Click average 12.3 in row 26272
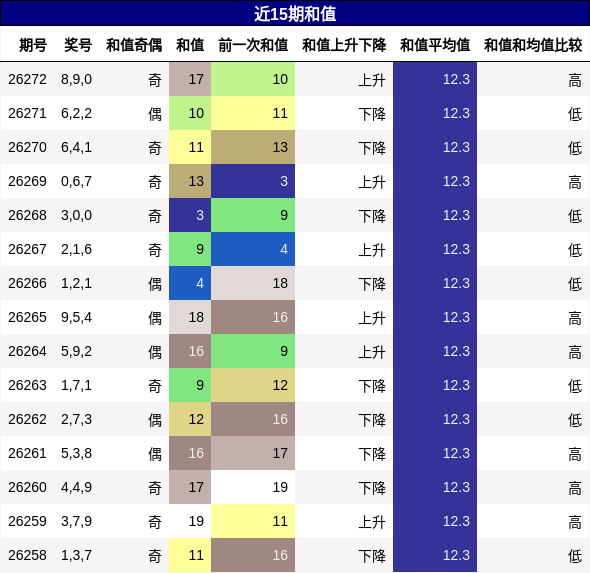This screenshot has width=590, height=573. pyautogui.click(x=435, y=79)
